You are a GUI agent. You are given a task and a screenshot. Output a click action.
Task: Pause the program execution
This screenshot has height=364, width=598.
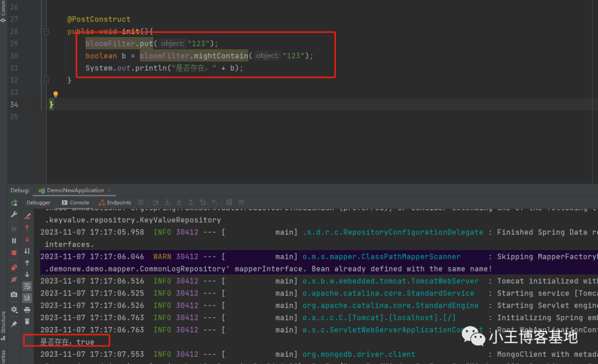(x=14, y=241)
